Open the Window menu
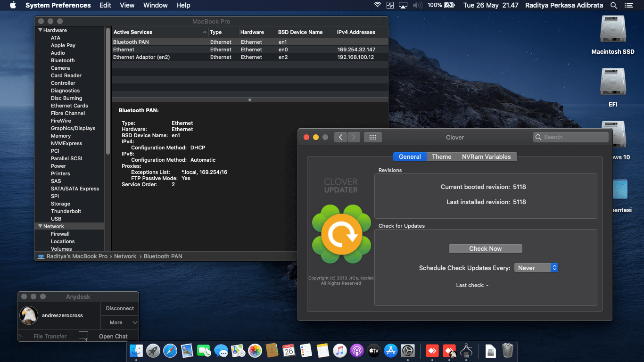Screen dimensions: 644x362 (156, 5)
